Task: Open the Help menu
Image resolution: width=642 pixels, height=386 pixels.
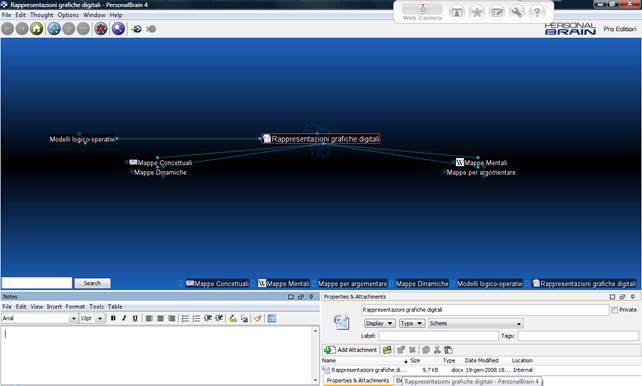Action: 116,15
